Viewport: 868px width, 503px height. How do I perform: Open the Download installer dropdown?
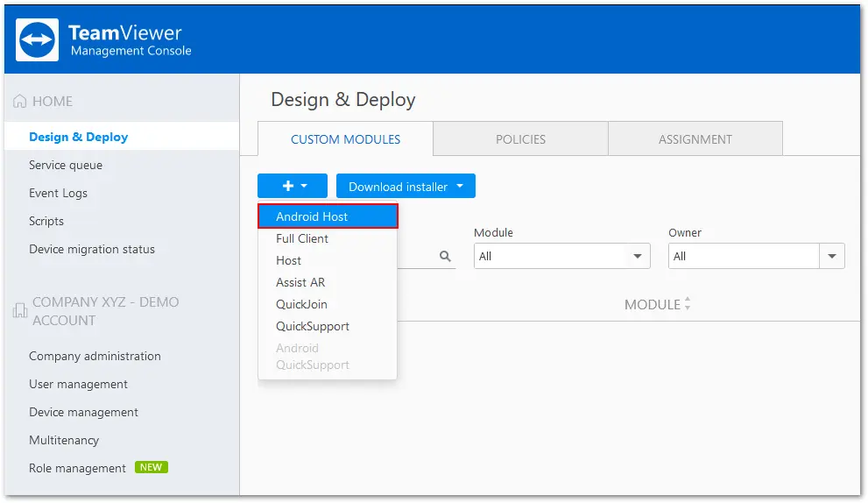tap(406, 186)
